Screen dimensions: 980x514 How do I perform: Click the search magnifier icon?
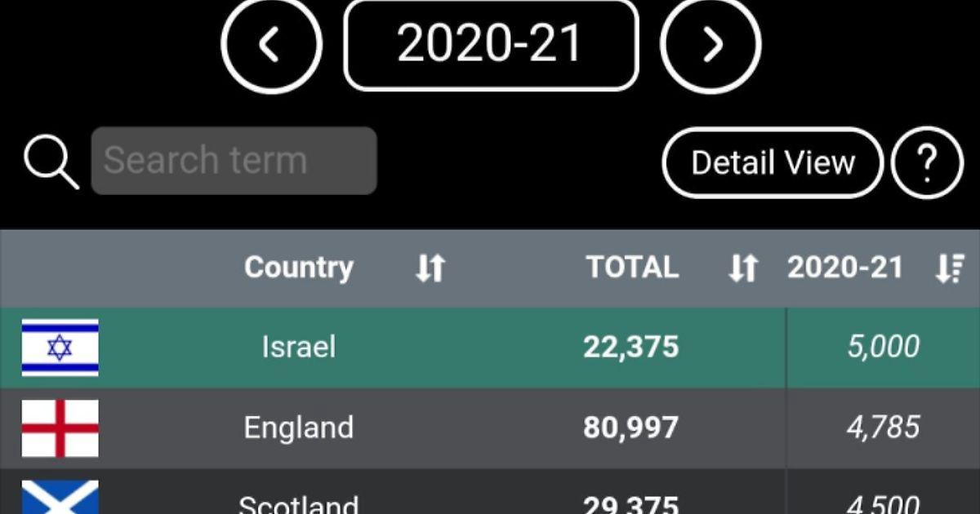(x=51, y=162)
